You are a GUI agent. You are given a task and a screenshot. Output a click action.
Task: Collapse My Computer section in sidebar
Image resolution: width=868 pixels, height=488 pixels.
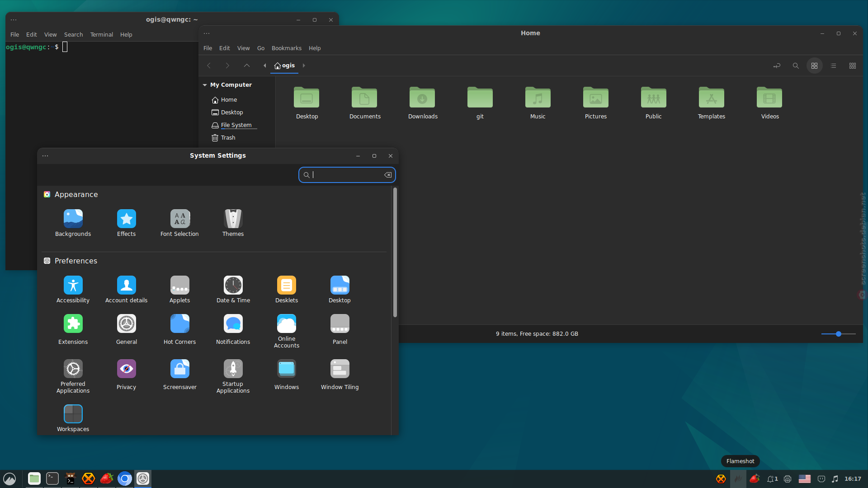pyautogui.click(x=205, y=85)
